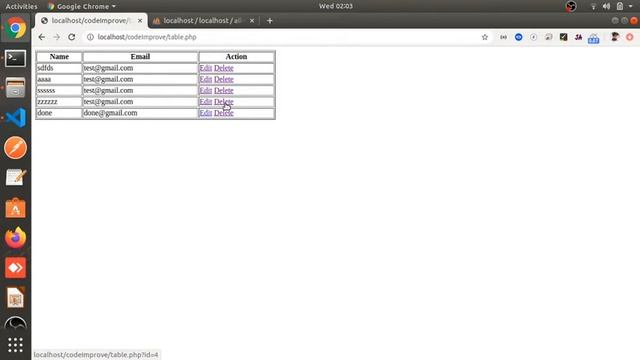
Task: Switch to the localhost / localhost phpMyAdmin tab
Action: (203, 20)
